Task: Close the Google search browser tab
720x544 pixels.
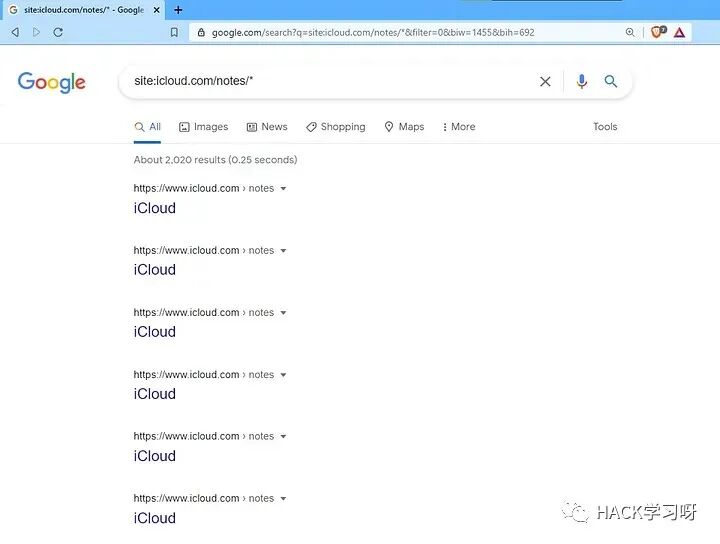Action: (x=156, y=10)
